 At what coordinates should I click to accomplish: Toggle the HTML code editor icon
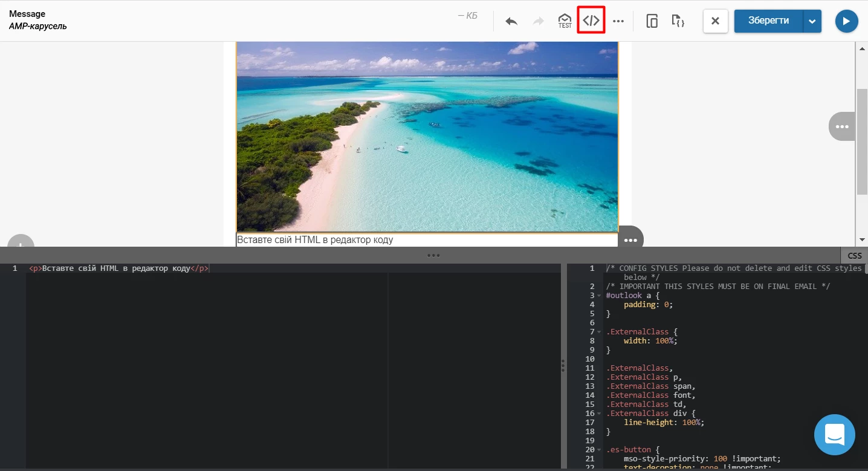coord(591,21)
